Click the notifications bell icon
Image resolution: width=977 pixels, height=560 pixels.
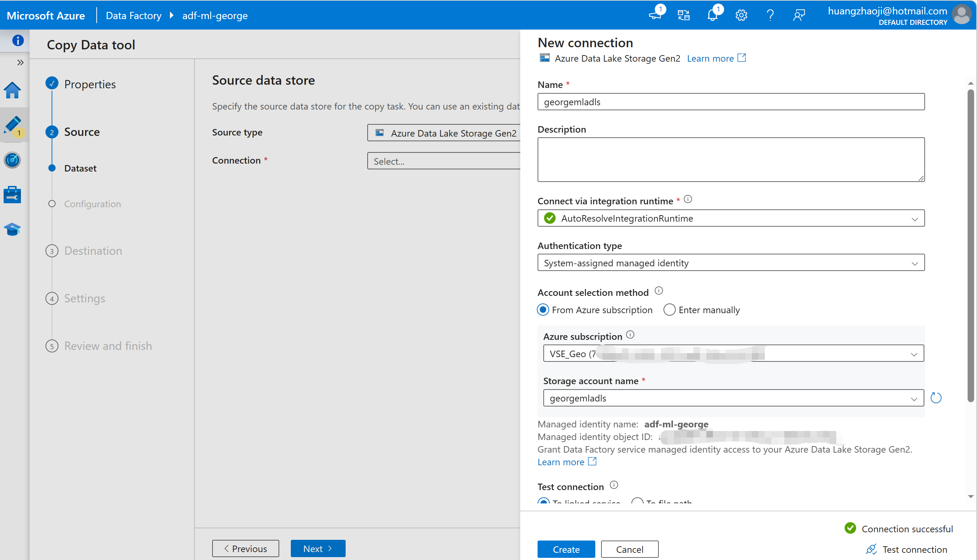[712, 15]
